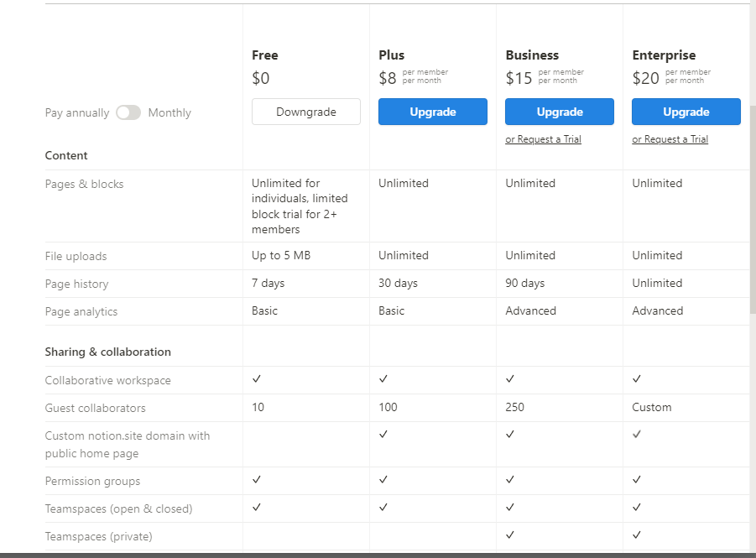This screenshot has height=558, width=756.
Task: Click the Page analytics row label
Action: click(x=81, y=311)
